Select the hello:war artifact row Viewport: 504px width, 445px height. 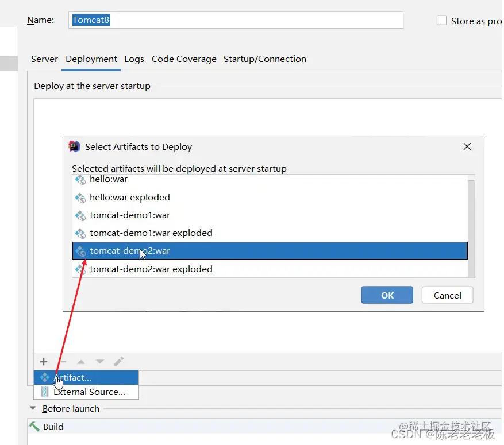click(x=270, y=180)
